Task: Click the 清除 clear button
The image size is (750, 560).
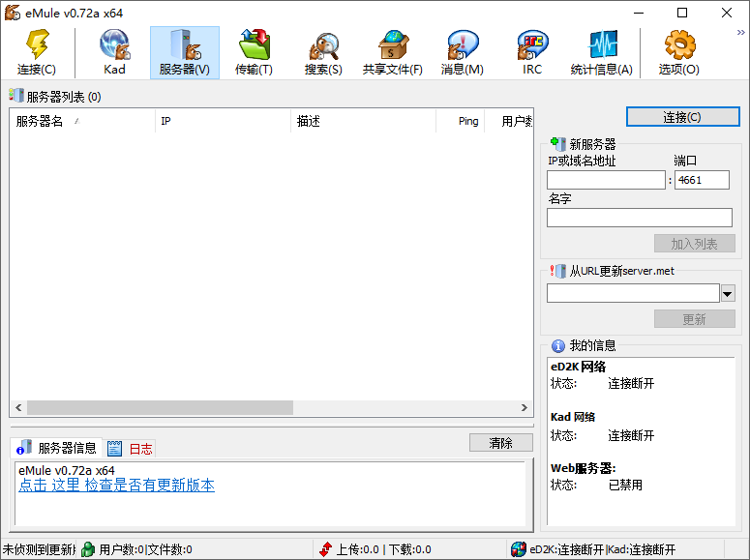Action: coord(500,443)
